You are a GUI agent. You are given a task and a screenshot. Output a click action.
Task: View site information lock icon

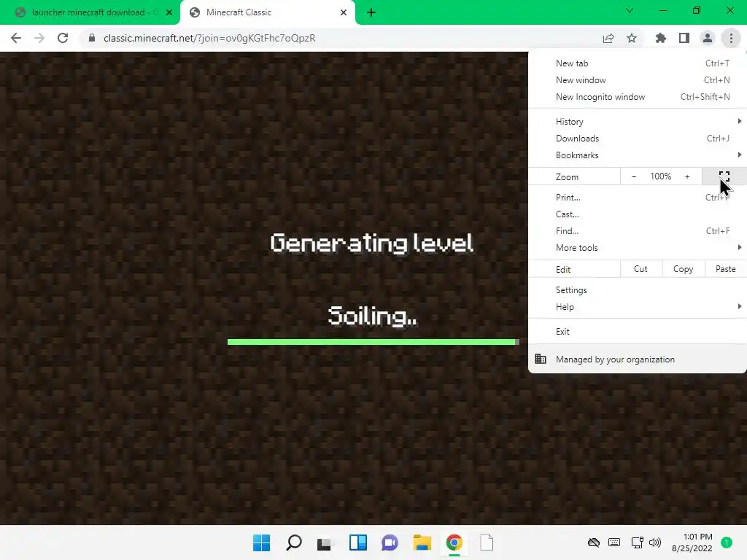92,38
